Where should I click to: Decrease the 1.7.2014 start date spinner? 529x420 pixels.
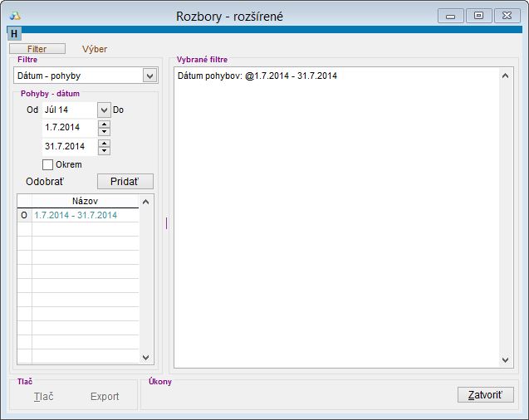pos(104,132)
